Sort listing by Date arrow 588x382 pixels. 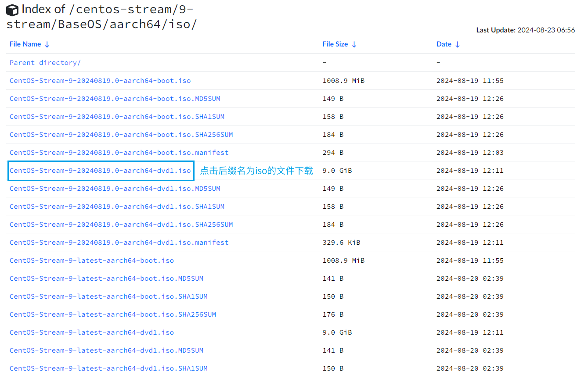(458, 44)
